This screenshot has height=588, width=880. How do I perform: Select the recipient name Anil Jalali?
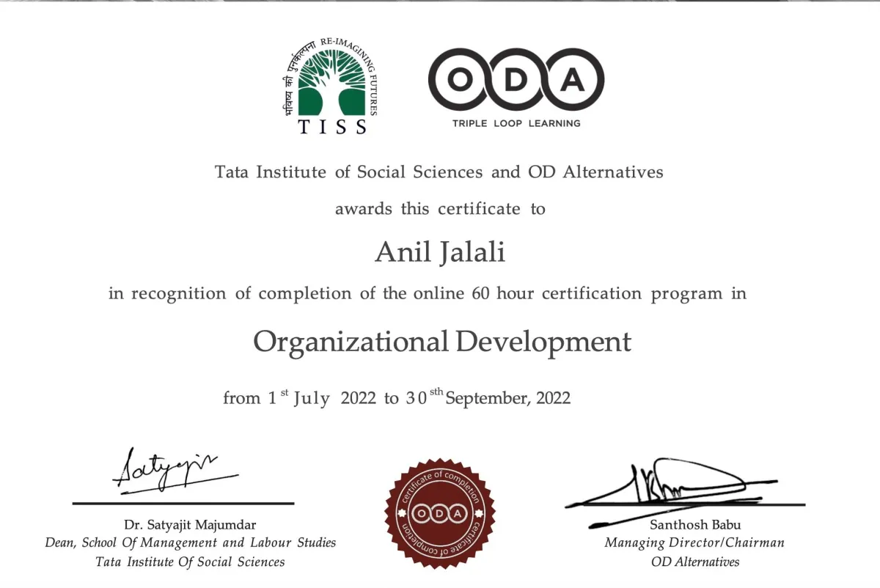pyautogui.click(x=440, y=253)
